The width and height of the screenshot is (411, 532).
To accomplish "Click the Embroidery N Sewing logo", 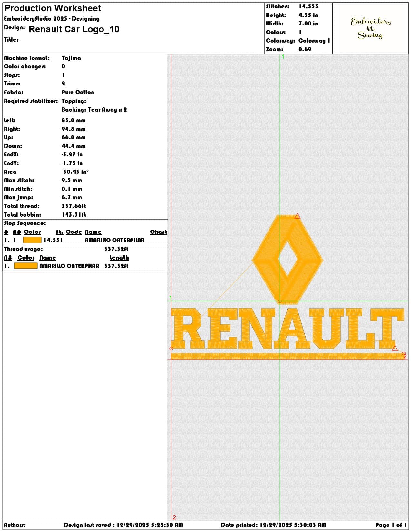I will point(371,28).
